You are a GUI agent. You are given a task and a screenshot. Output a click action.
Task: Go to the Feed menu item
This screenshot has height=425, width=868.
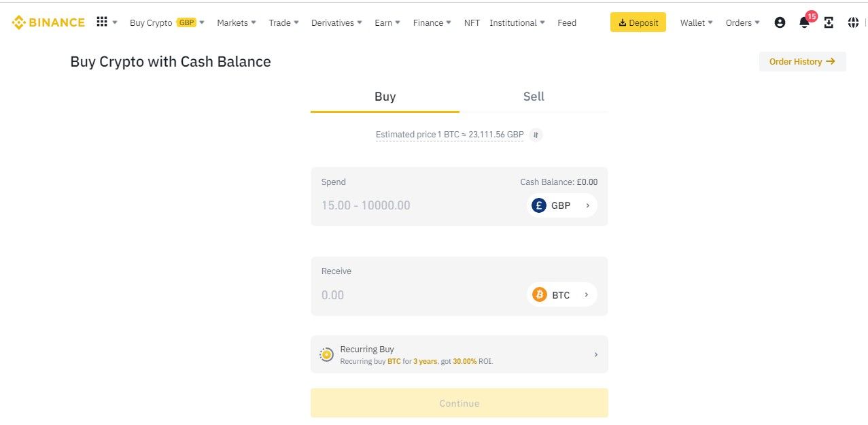567,22
